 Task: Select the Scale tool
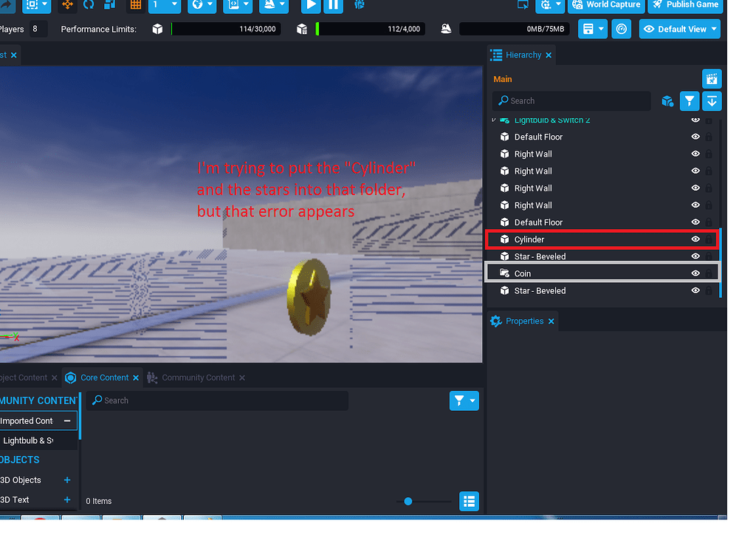point(110,5)
